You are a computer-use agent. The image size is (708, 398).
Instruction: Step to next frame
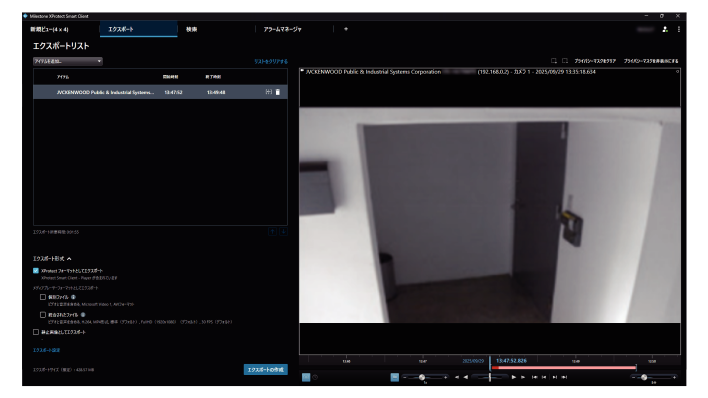[x=523, y=377]
